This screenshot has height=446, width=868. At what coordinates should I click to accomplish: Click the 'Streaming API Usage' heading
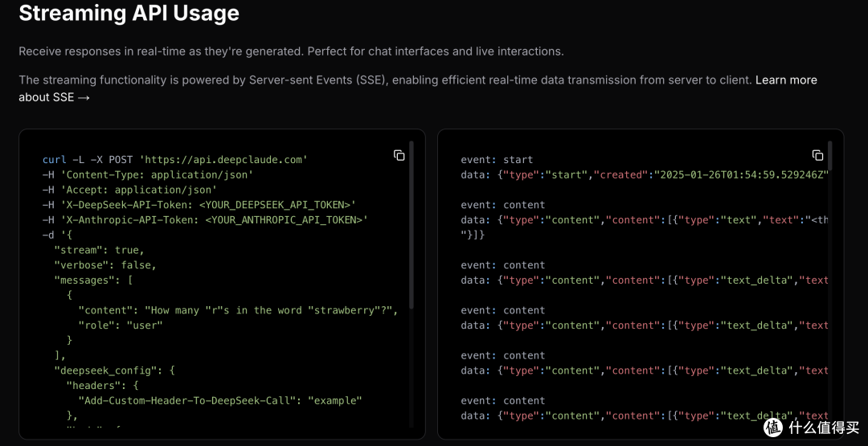[129, 13]
